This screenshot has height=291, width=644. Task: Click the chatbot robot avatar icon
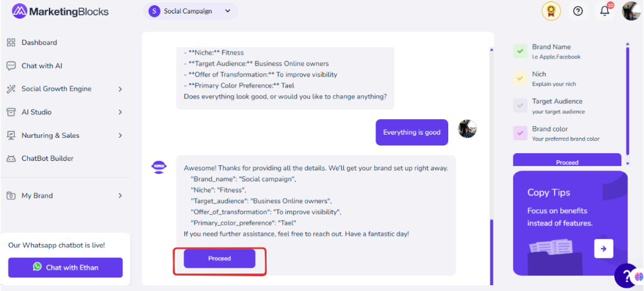pos(159,167)
